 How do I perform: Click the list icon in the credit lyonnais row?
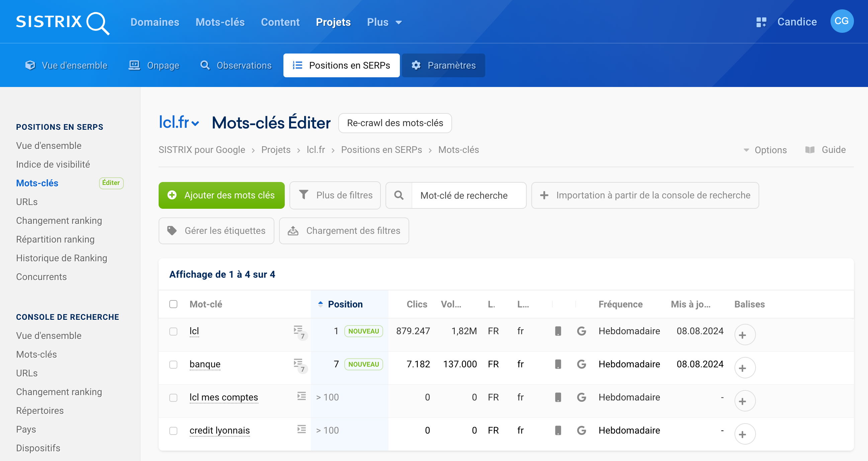[301, 429]
